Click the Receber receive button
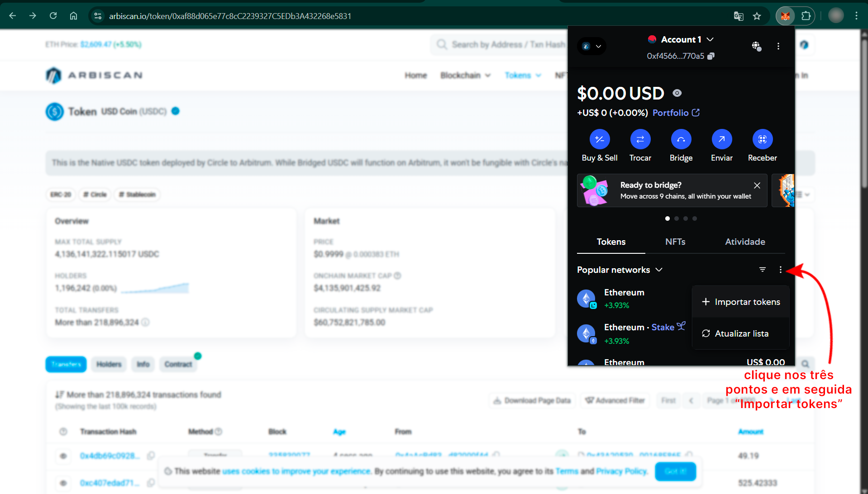The image size is (868, 494). (x=763, y=146)
